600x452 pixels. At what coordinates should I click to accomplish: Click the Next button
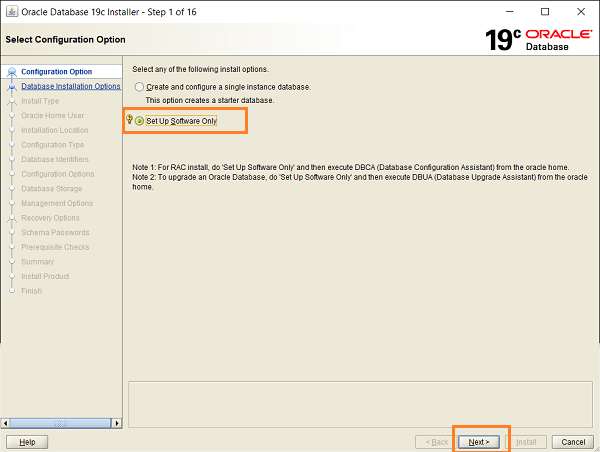point(479,442)
